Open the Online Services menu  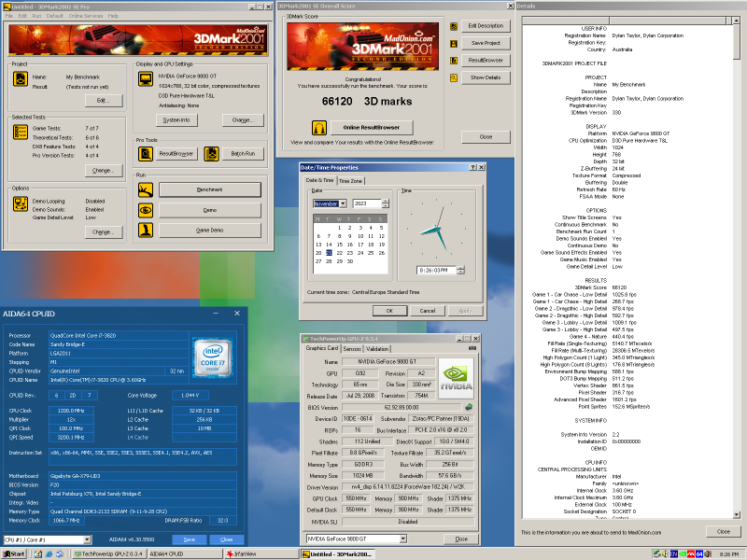85,16
